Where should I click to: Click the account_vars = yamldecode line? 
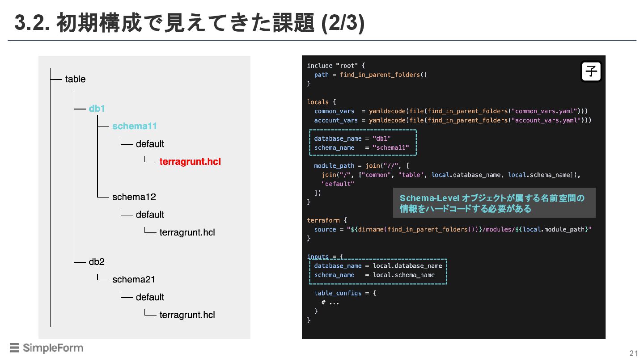click(453, 120)
